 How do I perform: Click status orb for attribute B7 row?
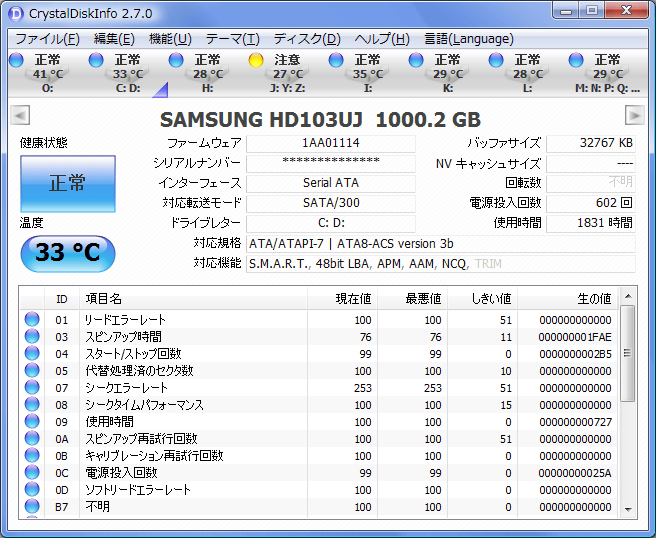point(32,506)
